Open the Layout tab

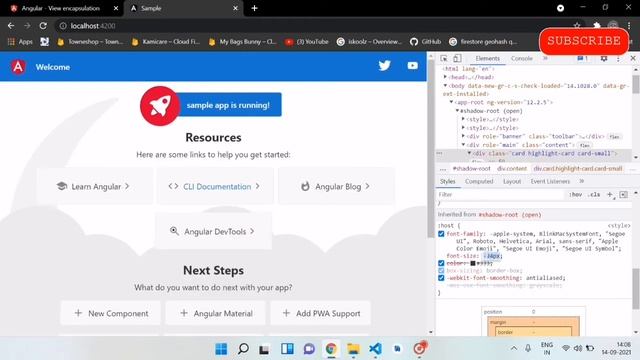tap(512, 181)
